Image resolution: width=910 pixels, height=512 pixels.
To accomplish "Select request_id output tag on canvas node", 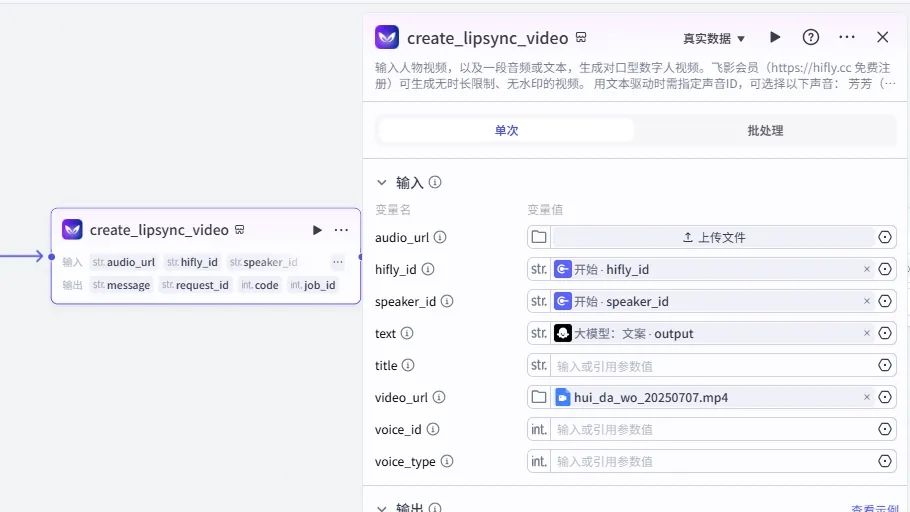I will (x=196, y=285).
